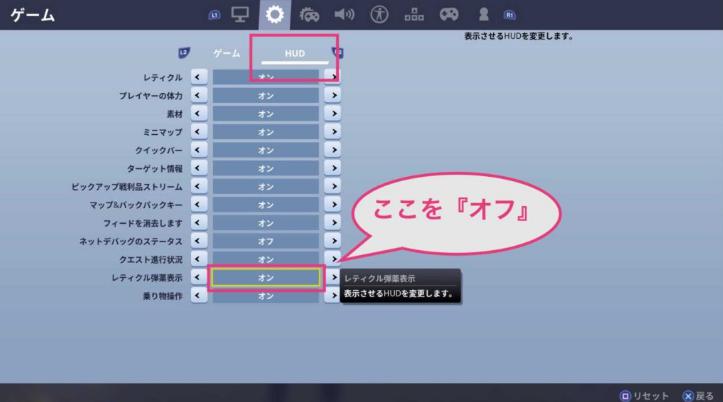The height and width of the screenshot is (402, 723).
Task: Click right arrow for ターゲット情報
Action: (x=332, y=168)
